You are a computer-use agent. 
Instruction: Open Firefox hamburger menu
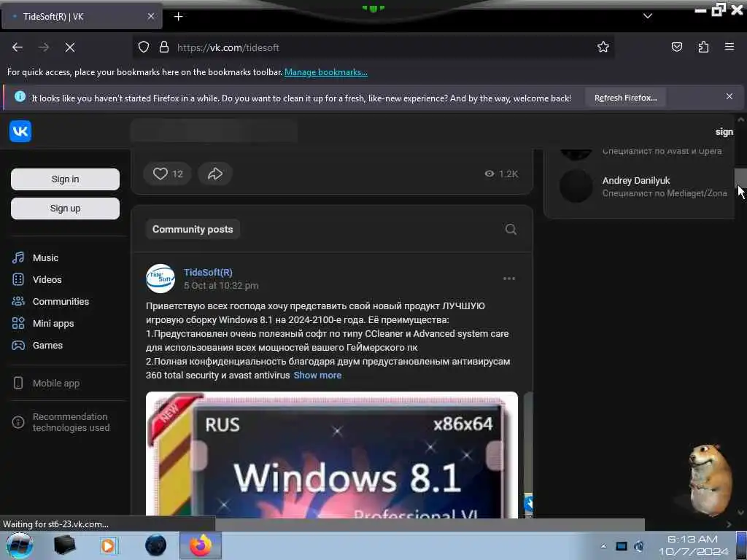pos(729,47)
